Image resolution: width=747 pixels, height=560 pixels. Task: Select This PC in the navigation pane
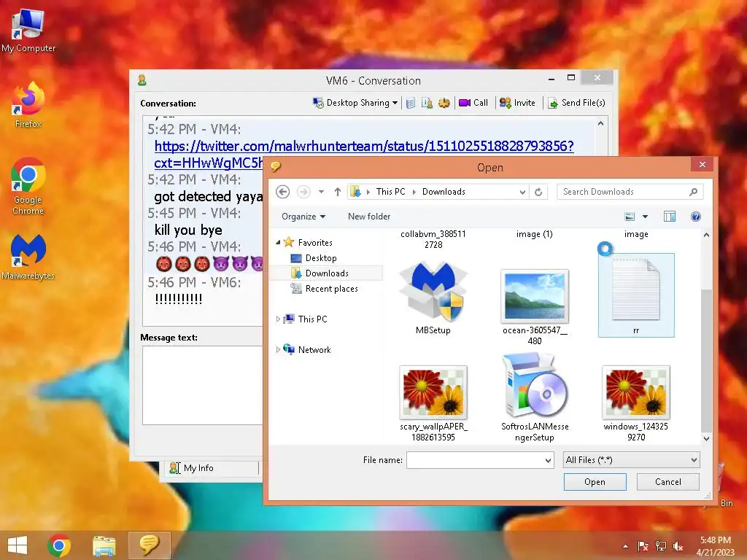pos(312,319)
